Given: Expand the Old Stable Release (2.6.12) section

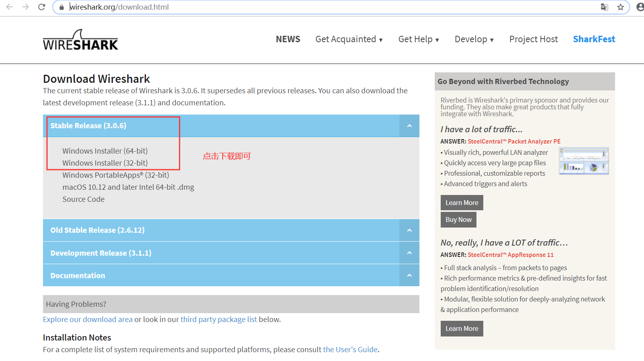Looking at the screenshot, I should 409,230.
